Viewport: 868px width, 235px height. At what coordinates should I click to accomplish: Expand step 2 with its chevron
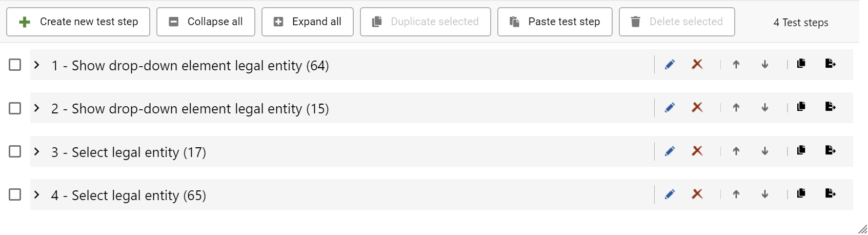(37, 108)
